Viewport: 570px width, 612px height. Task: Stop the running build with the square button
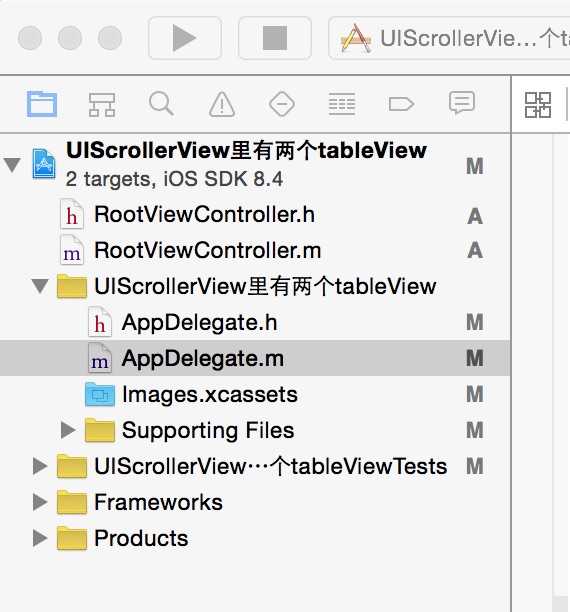point(275,38)
